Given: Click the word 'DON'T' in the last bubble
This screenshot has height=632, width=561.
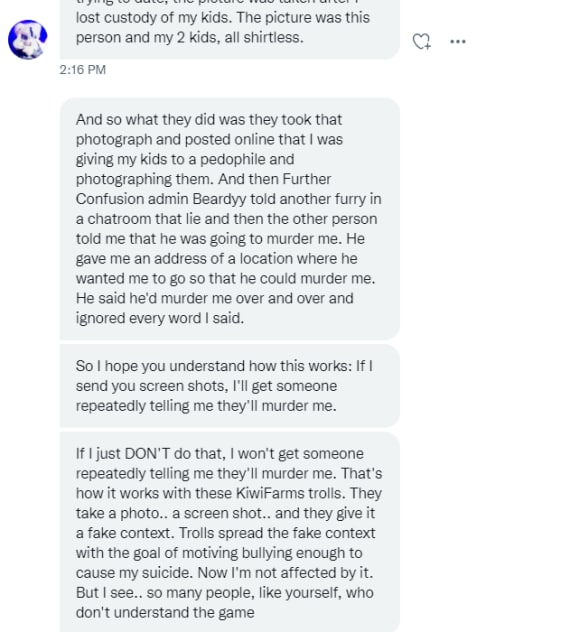Looking at the screenshot, I should tap(147, 453).
